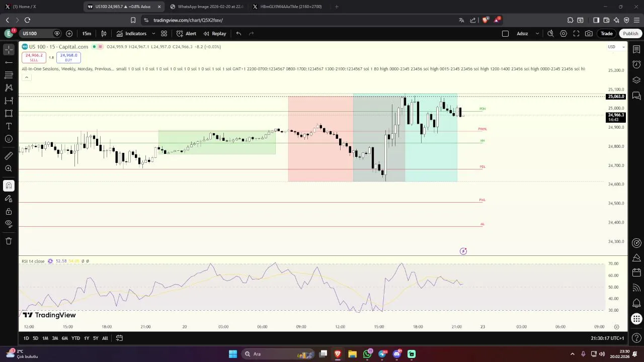Open the Adsız layout name menu
644x362 pixels.
pos(522,34)
